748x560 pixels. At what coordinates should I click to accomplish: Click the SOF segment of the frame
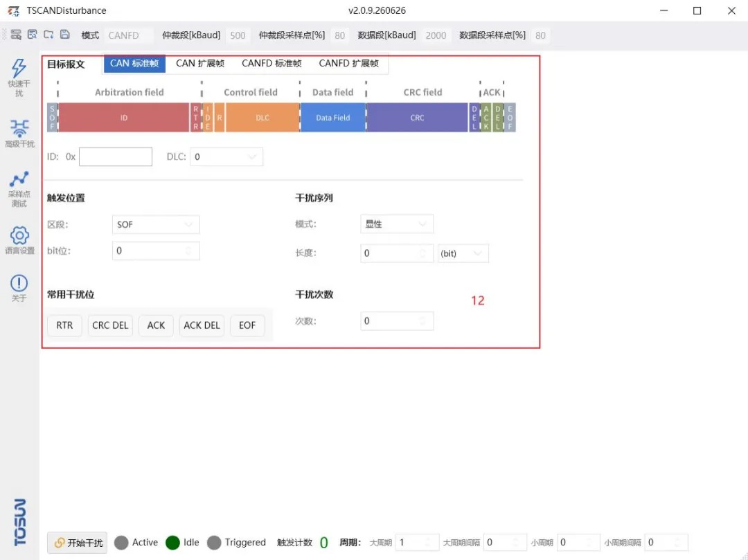[x=52, y=118]
